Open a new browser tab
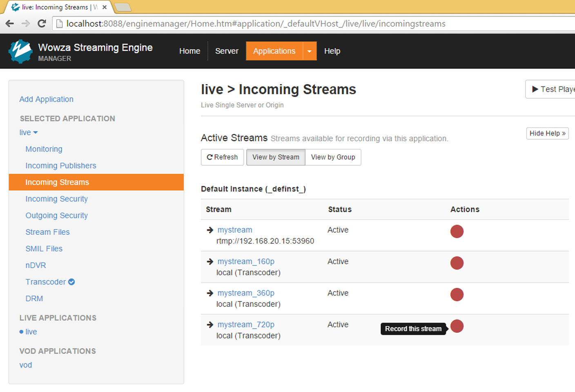Viewport: 575px width, 392px height. [123, 7]
